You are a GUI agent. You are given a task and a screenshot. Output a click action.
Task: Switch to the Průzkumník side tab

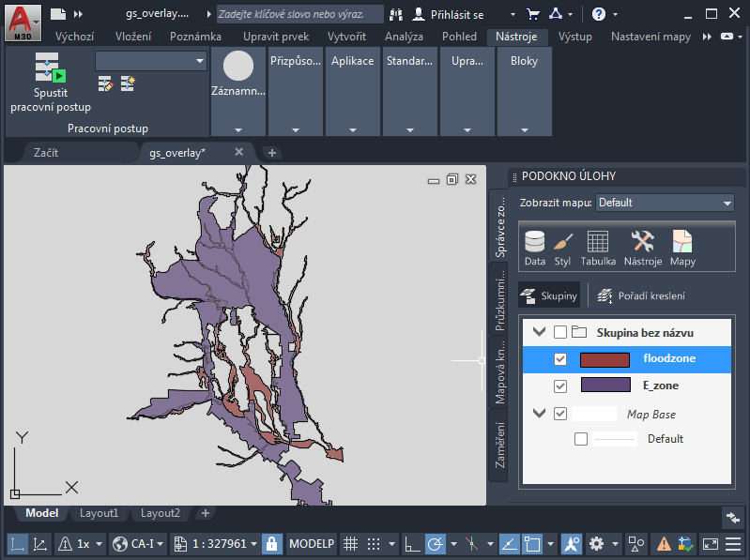tap(499, 300)
